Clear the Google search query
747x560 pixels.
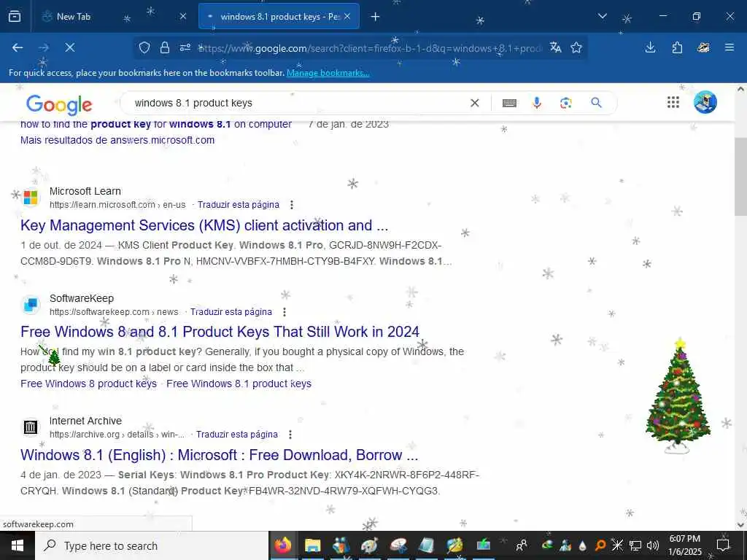[474, 103]
